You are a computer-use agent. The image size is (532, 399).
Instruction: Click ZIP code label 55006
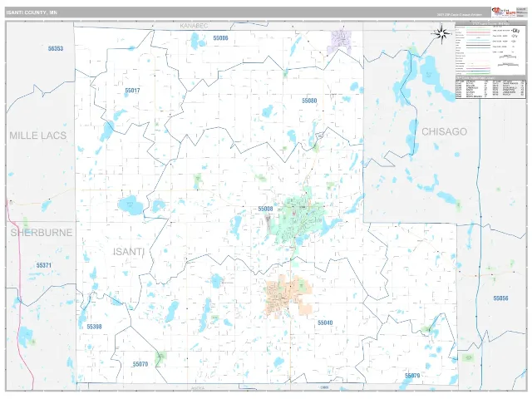pos(220,38)
